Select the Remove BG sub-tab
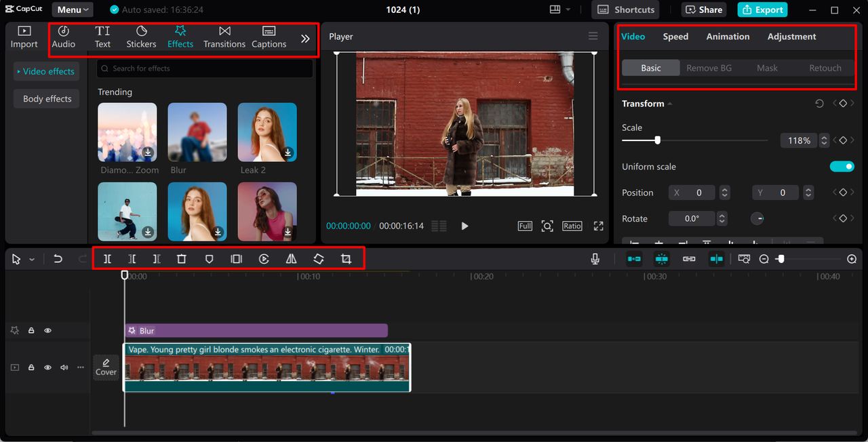This screenshot has width=868, height=442. coord(709,68)
